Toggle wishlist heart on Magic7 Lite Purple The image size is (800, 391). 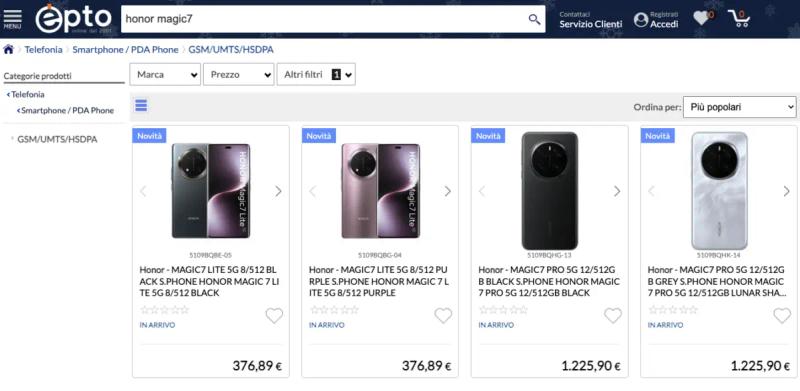click(443, 315)
